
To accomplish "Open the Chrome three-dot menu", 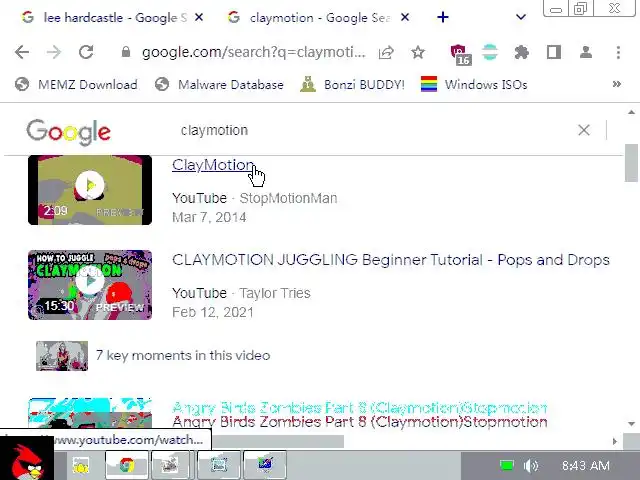I will pos(618,52).
